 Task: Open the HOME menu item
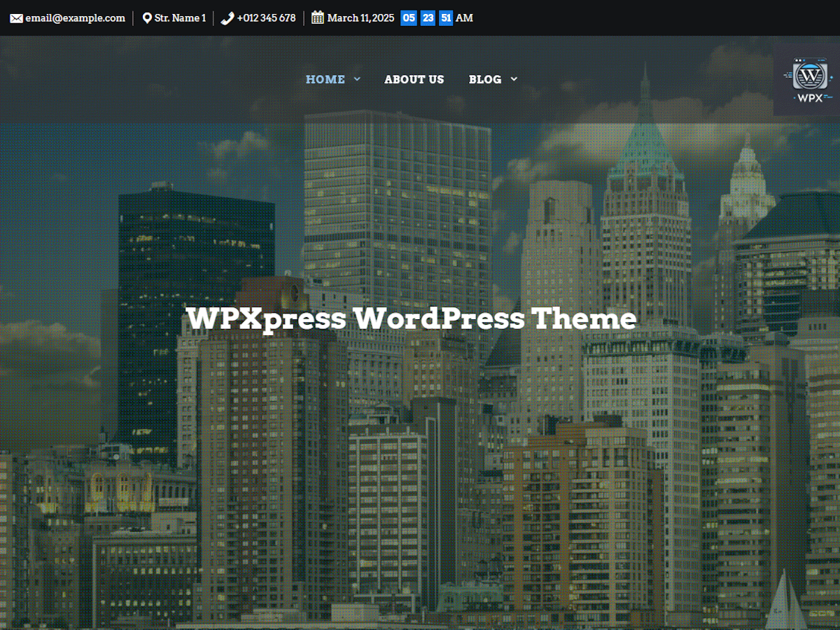tap(325, 79)
